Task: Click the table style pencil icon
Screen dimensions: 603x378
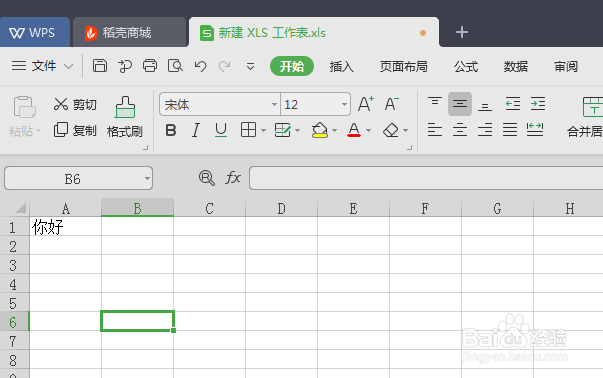Action: point(283,130)
